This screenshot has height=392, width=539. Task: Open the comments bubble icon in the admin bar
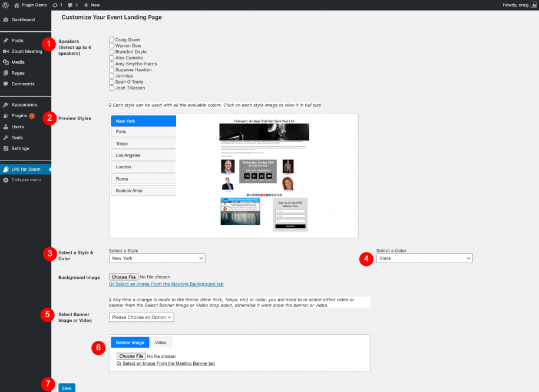point(70,5)
